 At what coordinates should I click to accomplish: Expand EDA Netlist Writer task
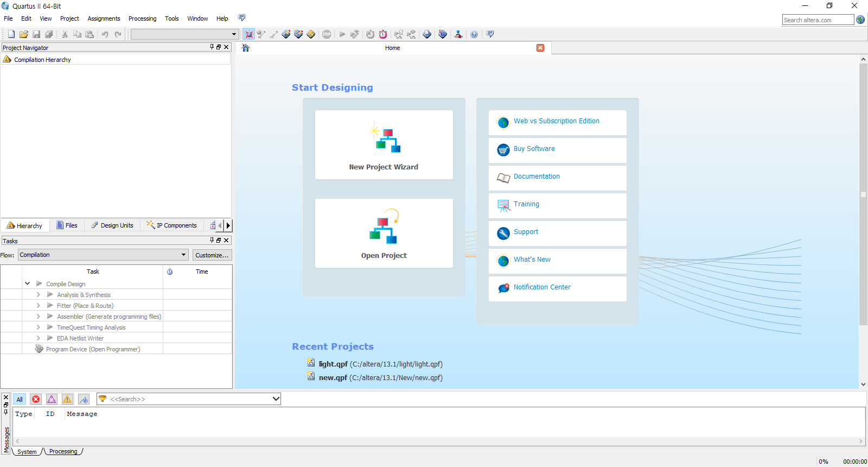pos(39,338)
